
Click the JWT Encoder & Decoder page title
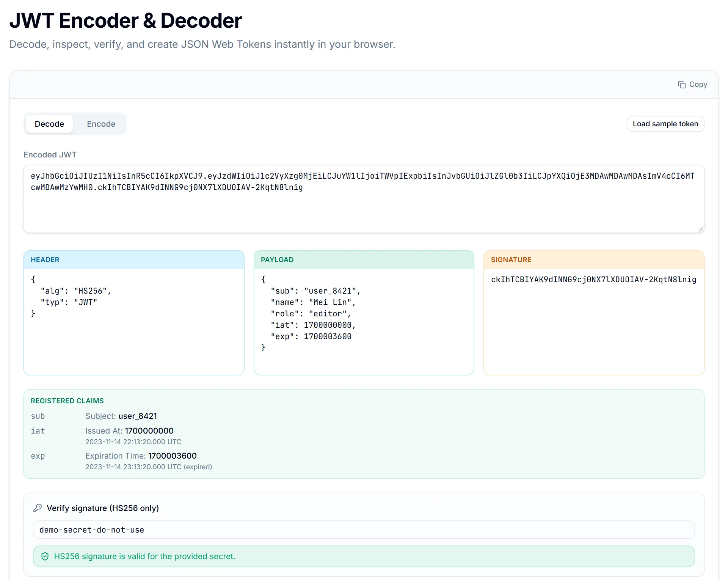point(126,20)
